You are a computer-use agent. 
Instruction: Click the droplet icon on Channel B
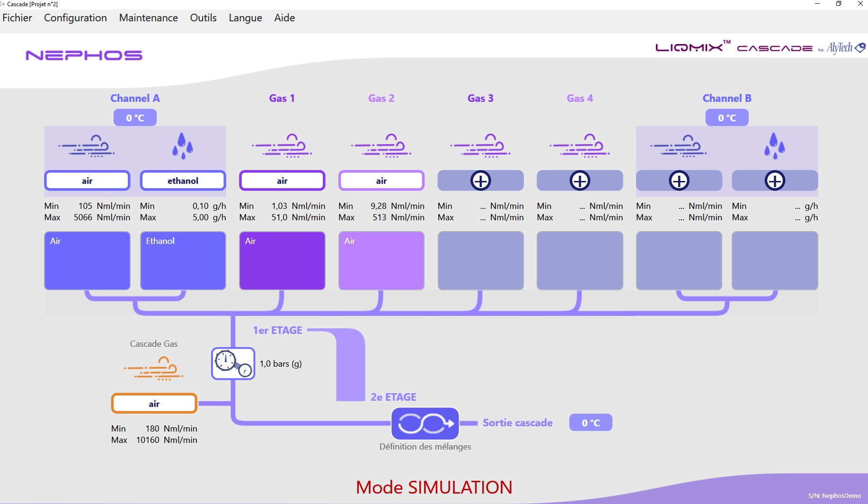coord(774,145)
